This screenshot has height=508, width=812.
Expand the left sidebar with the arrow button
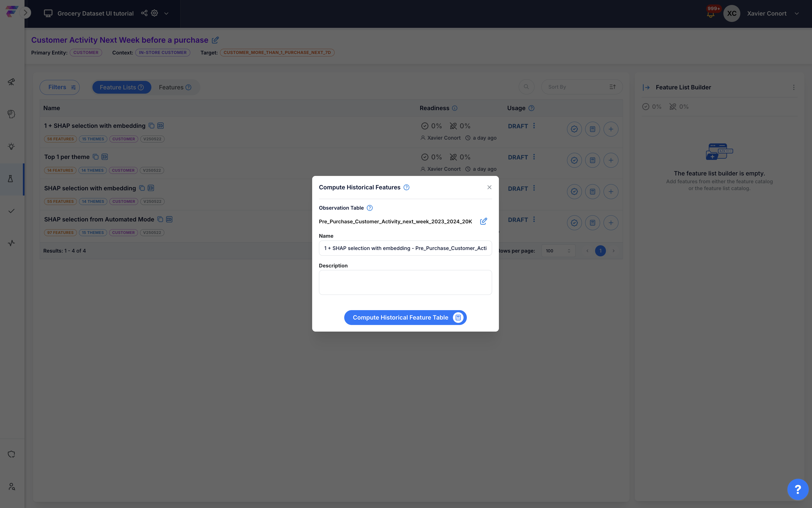coord(25,13)
